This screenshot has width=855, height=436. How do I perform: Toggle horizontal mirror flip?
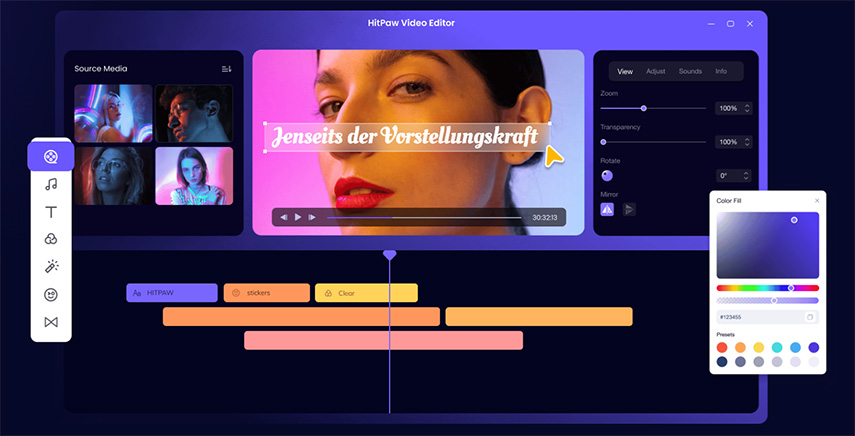pos(607,209)
